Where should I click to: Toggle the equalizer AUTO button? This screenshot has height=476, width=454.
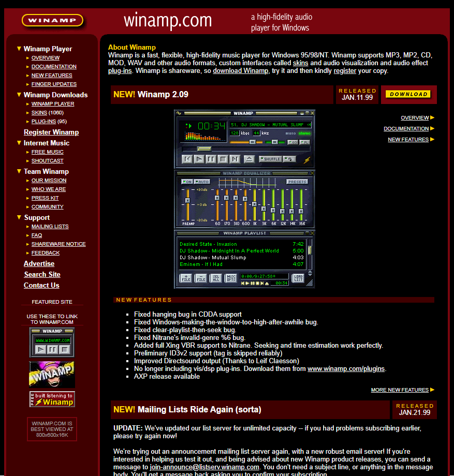(202, 182)
